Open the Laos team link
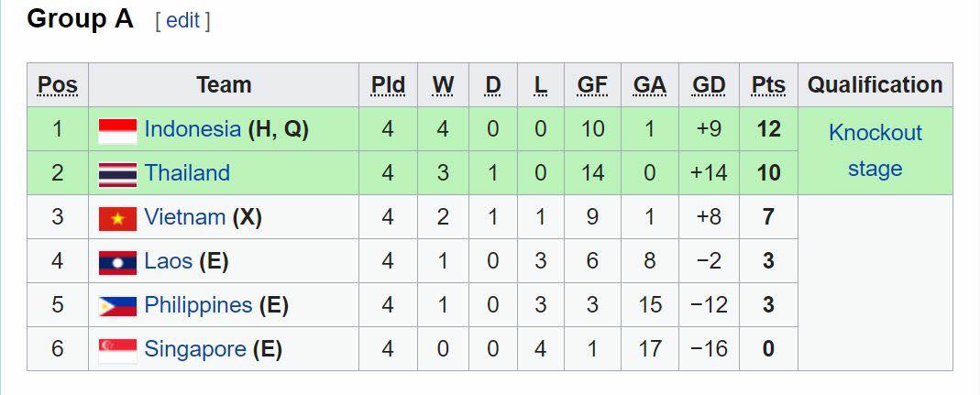The image size is (980, 395). 168,260
